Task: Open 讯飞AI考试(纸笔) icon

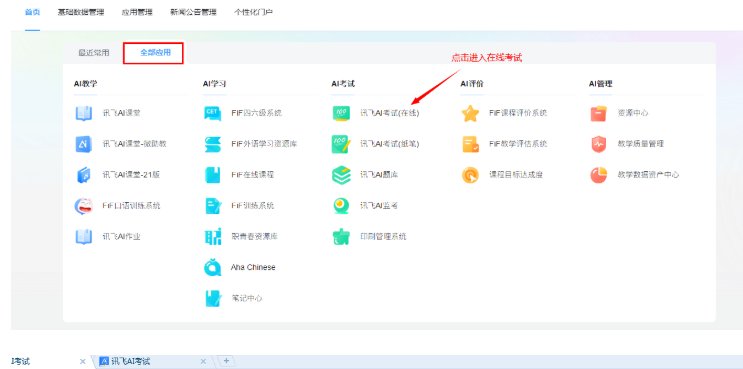Action: pyautogui.click(x=341, y=144)
